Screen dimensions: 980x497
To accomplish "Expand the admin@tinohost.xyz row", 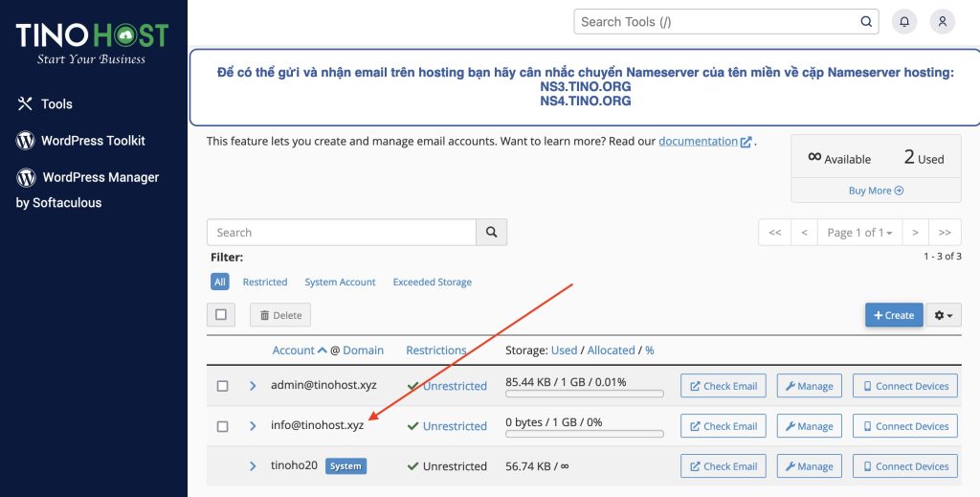I will coord(253,386).
